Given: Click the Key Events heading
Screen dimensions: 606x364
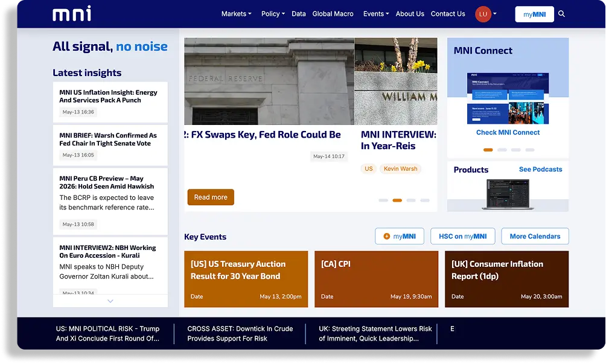Looking at the screenshot, I should coord(205,237).
